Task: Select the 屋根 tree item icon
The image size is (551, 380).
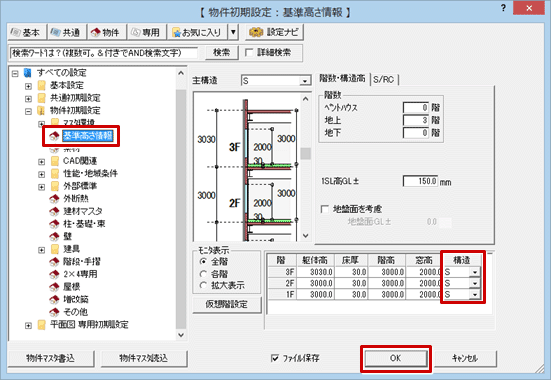Action: [x=54, y=287]
